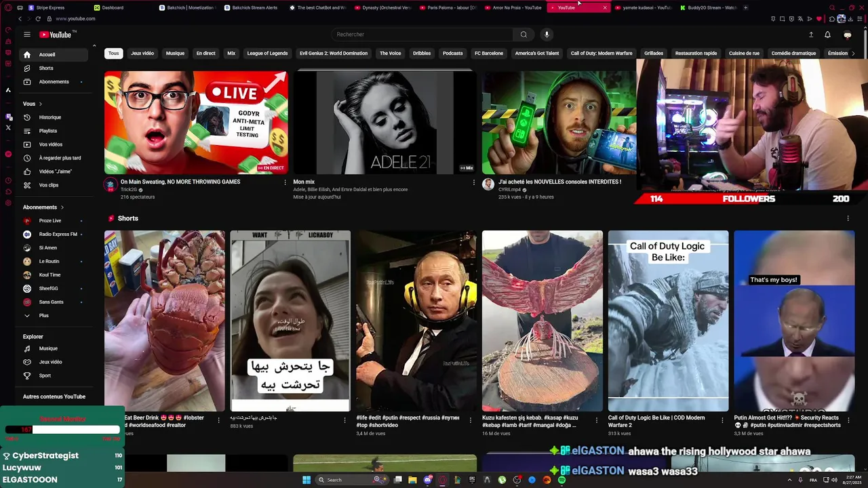Click the Opera GX heart icon
868x488 pixels.
tap(818, 19)
